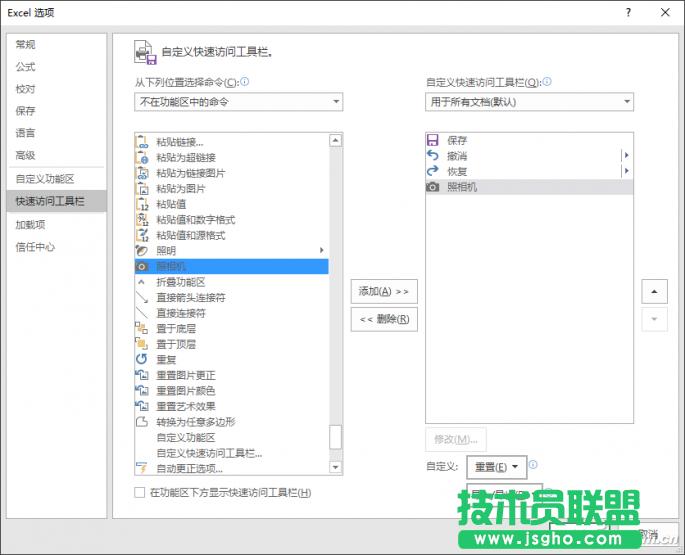
Task: Click the info icon next to 重置 button
Action: tap(533, 465)
